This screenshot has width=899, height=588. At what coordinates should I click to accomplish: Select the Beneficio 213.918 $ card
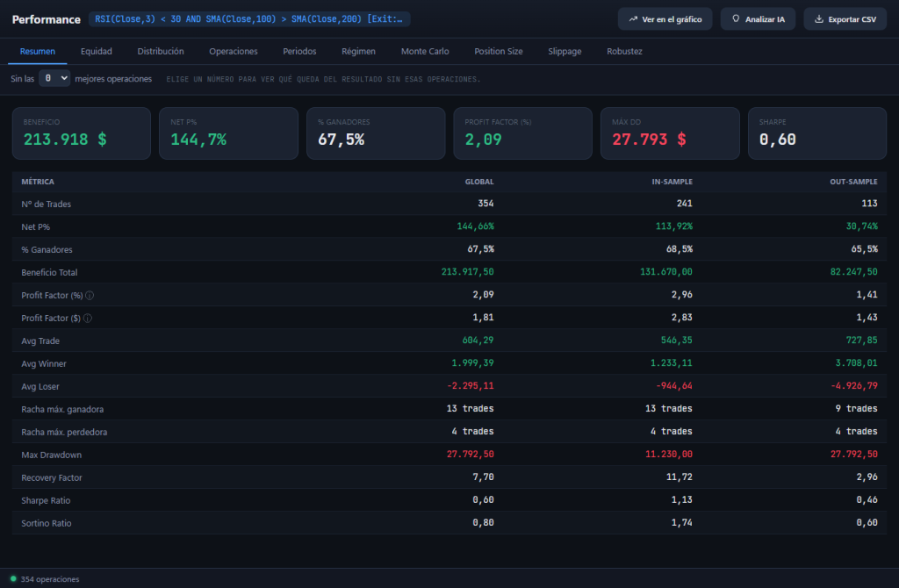click(x=82, y=133)
